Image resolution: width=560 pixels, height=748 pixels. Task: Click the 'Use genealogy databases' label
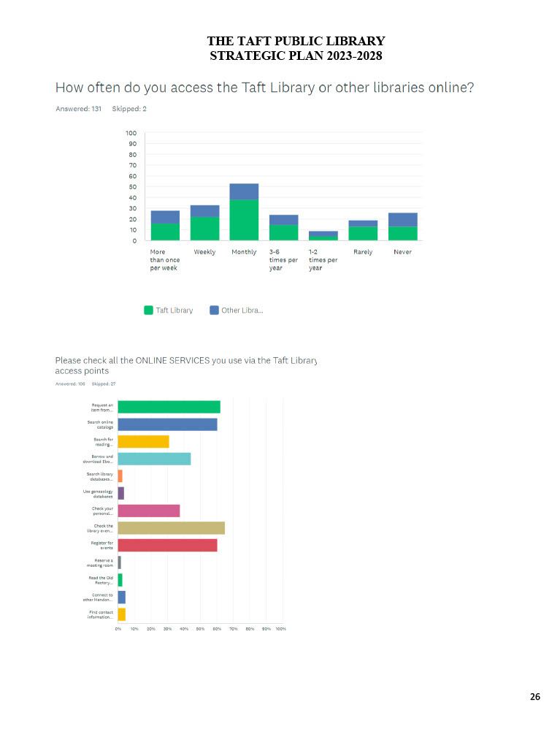click(98, 494)
